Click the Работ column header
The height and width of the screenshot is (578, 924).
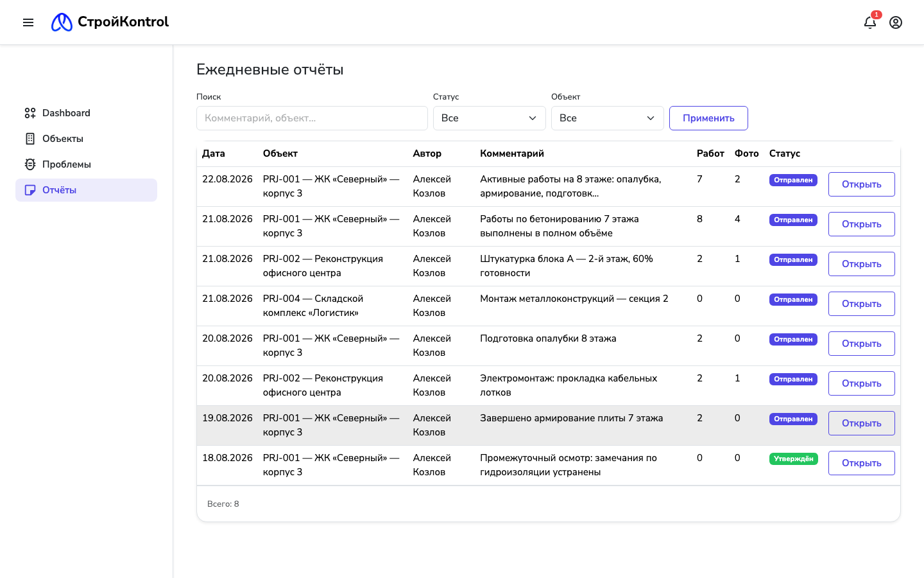click(710, 153)
